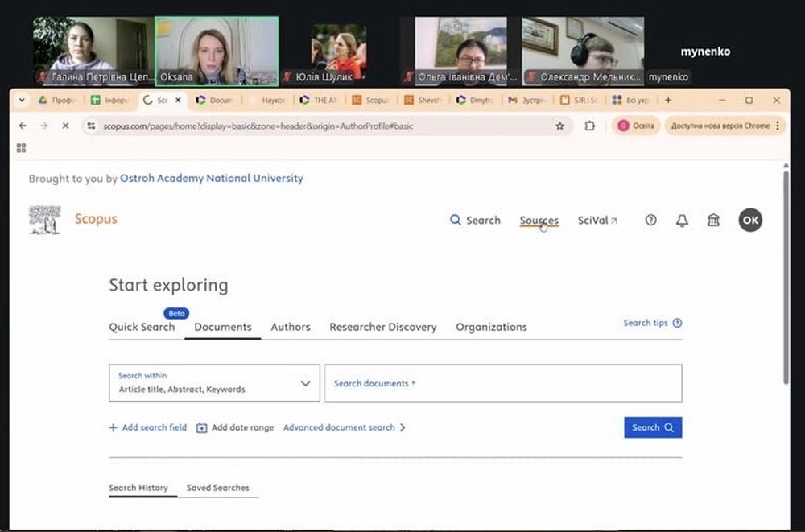Open the OK user profile avatar
Screen dimensions: 805x532
tap(750, 221)
